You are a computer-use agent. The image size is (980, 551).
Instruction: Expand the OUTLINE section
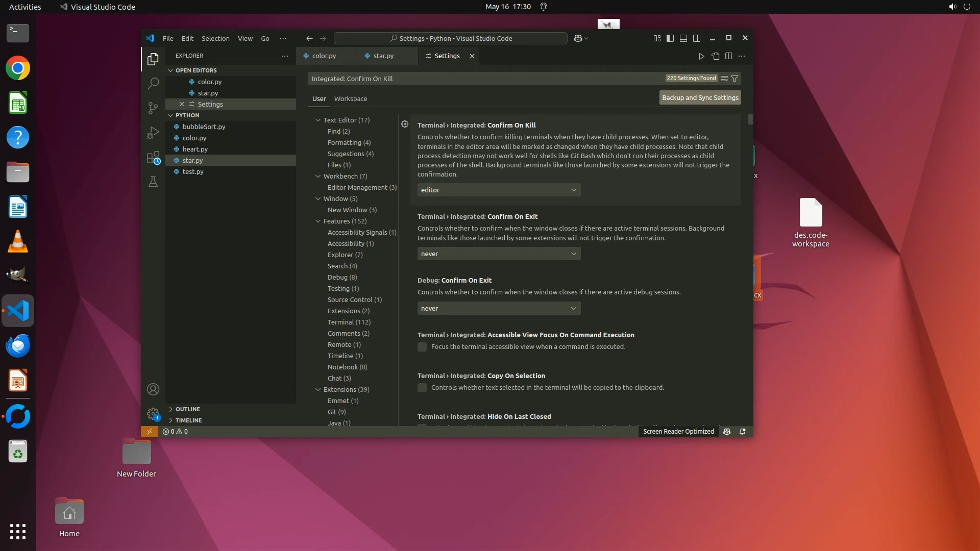coord(187,409)
